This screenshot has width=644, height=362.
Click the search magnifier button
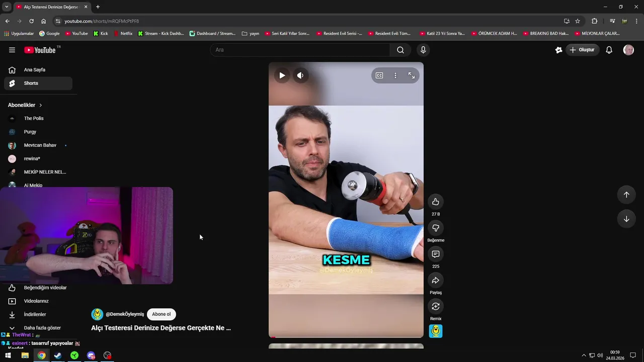400,50
